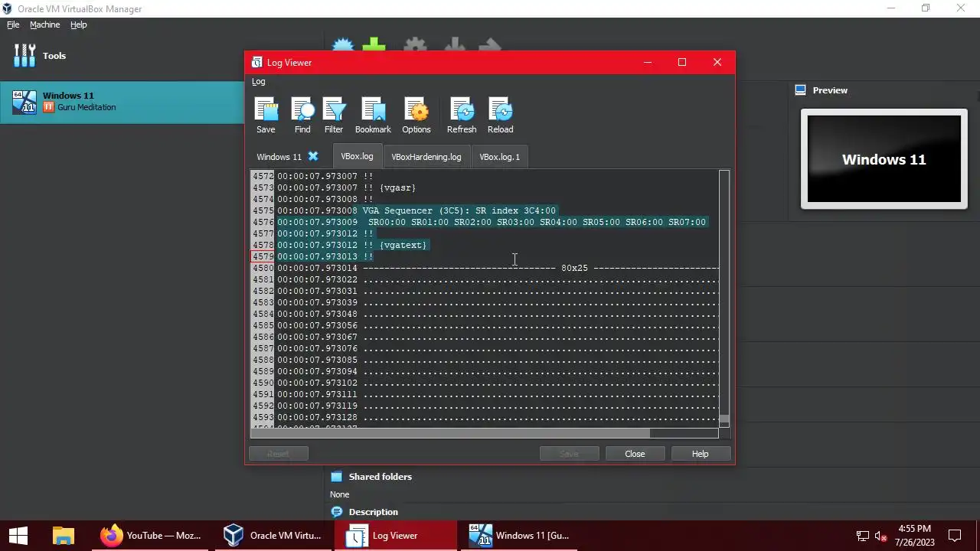This screenshot has height=551, width=980.
Task: Open the Log menu in Log Viewer
Action: (259, 81)
